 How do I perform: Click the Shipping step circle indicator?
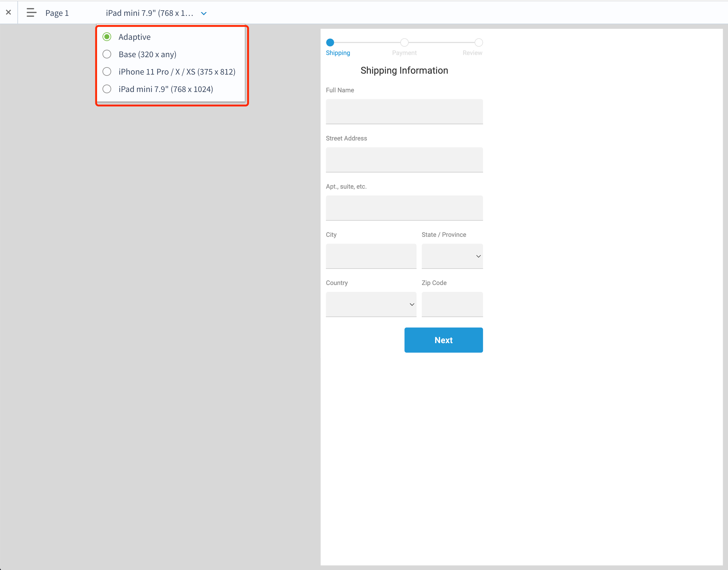(330, 42)
